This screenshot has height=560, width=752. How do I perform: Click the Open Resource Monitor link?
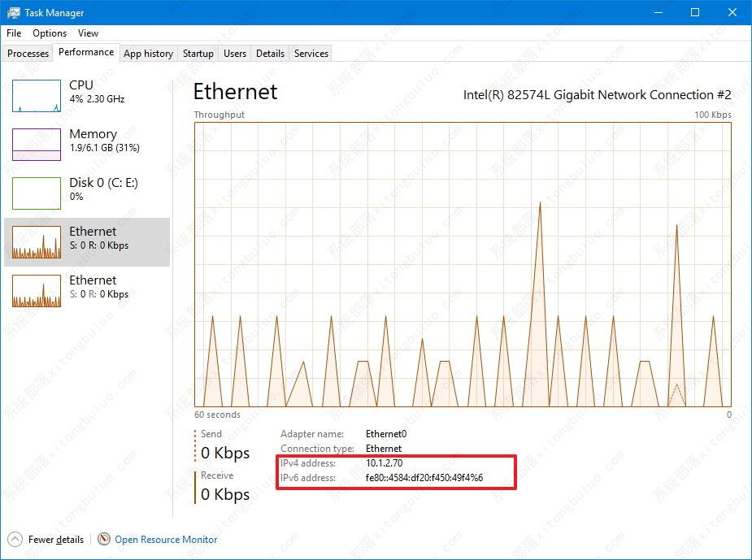tap(165, 539)
